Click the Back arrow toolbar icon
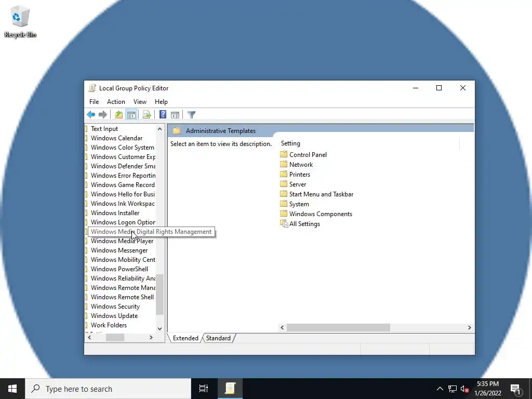Viewport: 532px width, 399px height. click(x=91, y=115)
